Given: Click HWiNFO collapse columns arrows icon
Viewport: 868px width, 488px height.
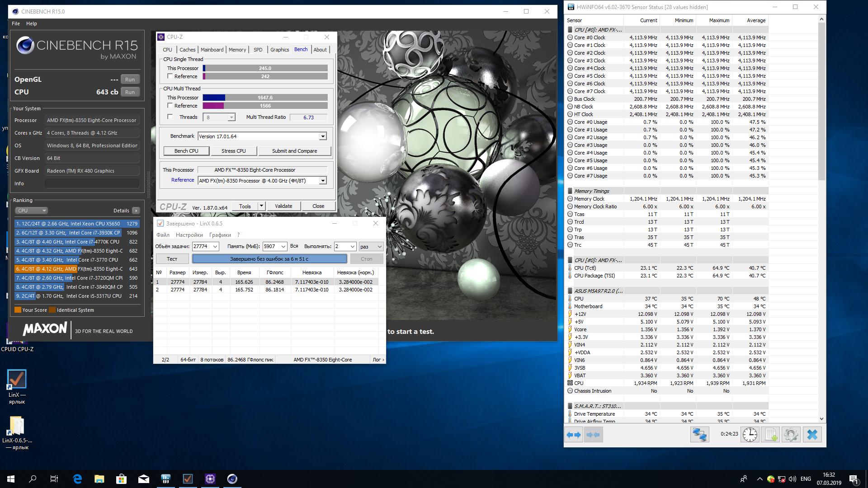Looking at the screenshot, I should (x=593, y=435).
